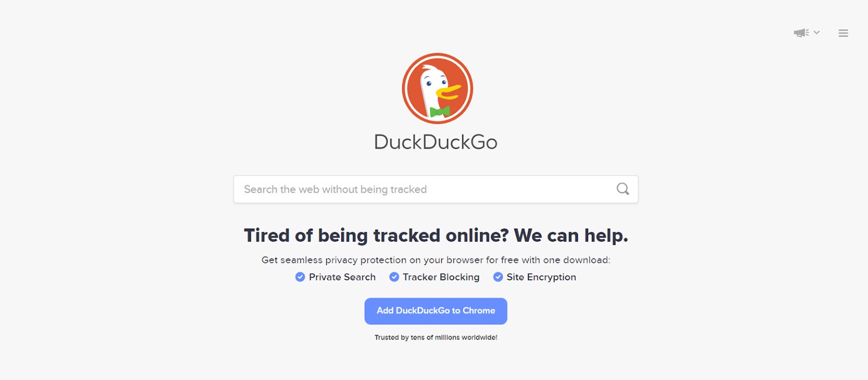
Task: Select the Tracker Blocking label
Action: pos(441,277)
